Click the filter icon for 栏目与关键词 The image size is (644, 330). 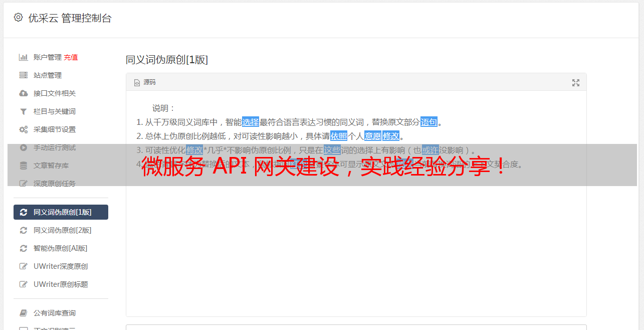(23, 111)
